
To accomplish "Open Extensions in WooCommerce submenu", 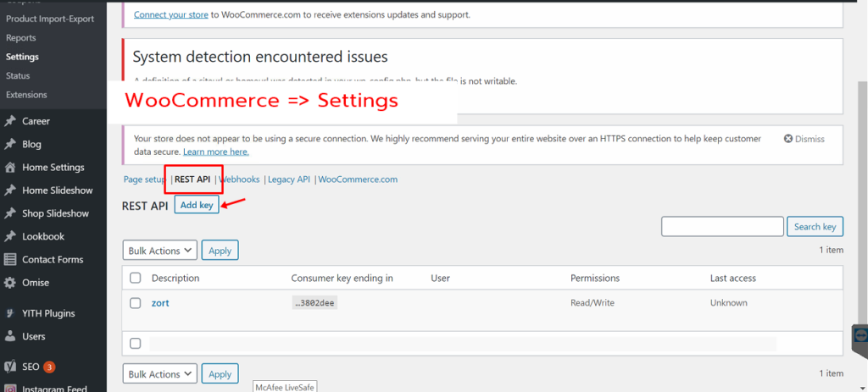I will [x=26, y=95].
